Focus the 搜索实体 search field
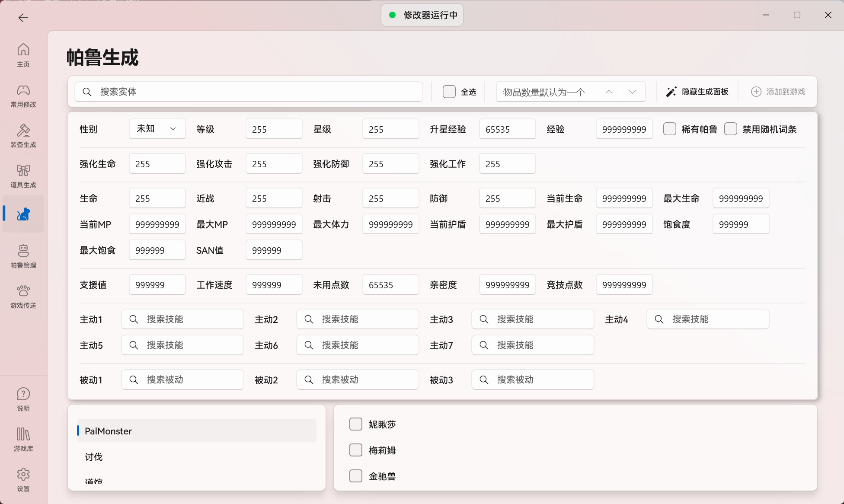Screen dimensions: 844x504 (249, 92)
